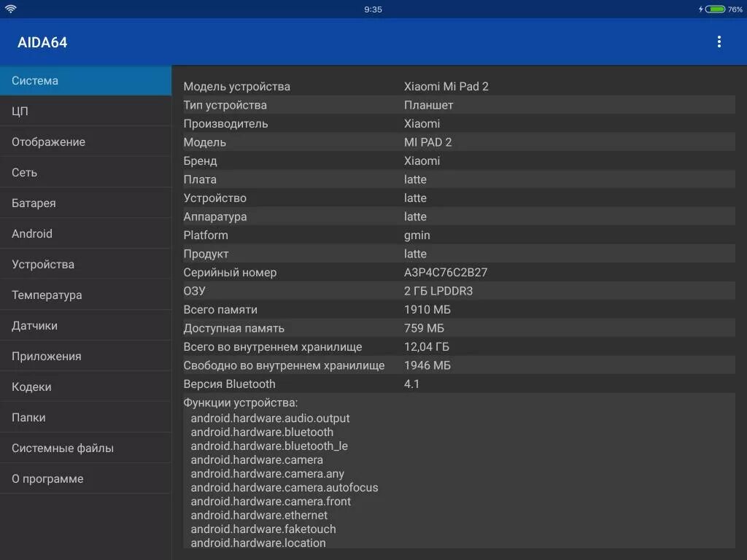
Task: Tap the Аппаратура label
Action: pyautogui.click(x=215, y=217)
